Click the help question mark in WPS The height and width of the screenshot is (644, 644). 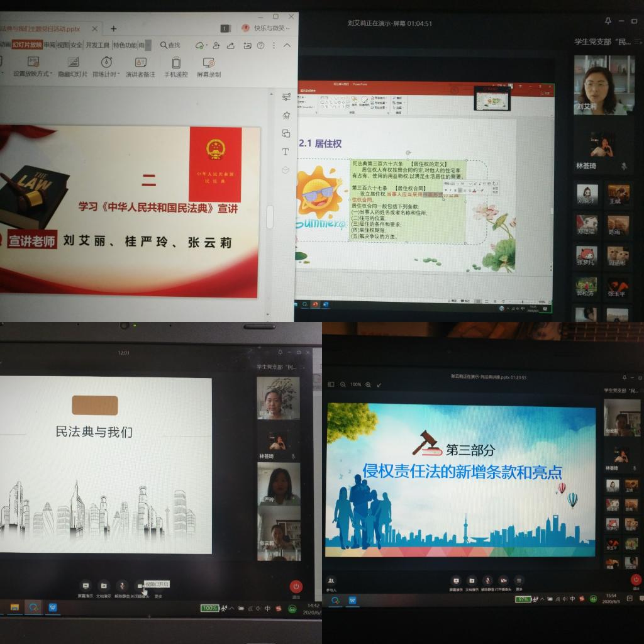[x=259, y=45]
